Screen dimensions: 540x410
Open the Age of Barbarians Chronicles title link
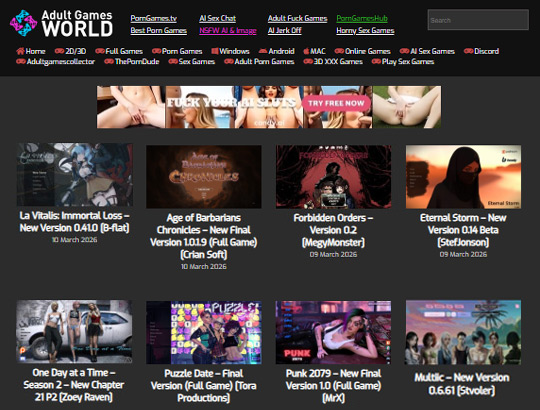[204, 236]
